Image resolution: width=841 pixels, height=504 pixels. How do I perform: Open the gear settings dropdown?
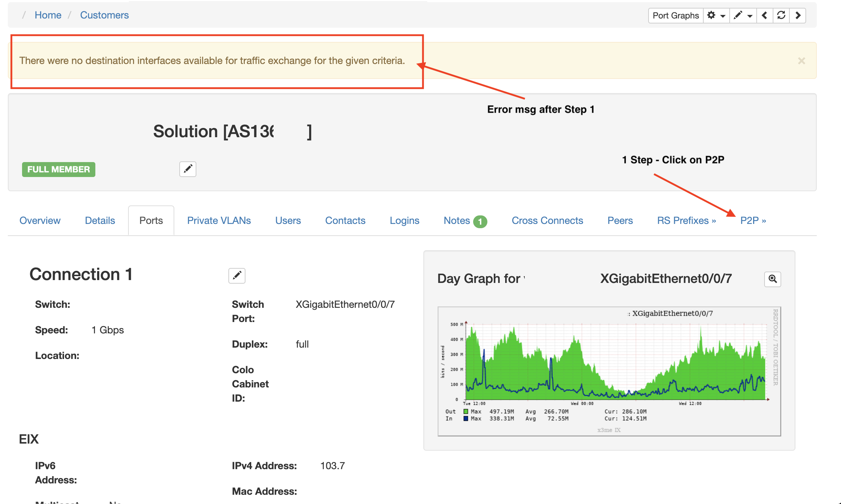[x=716, y=16]
